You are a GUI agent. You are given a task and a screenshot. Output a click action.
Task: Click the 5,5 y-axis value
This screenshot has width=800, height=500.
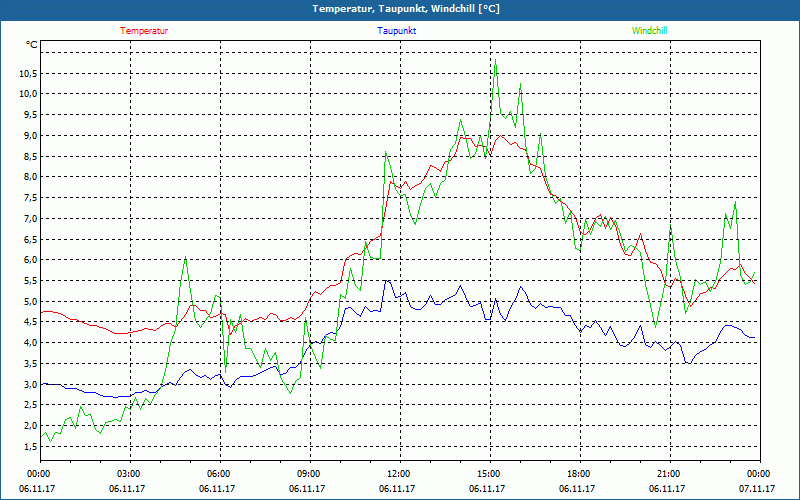click(30, 281)
